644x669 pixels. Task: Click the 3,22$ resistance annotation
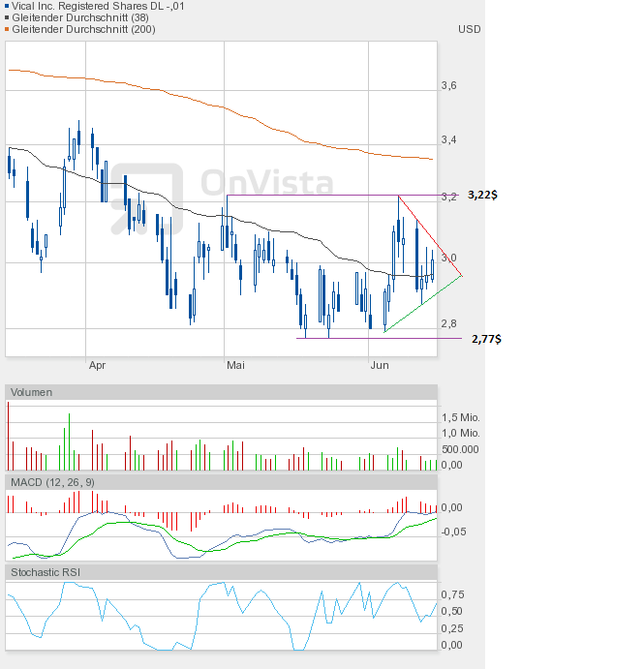pos(482,195)
